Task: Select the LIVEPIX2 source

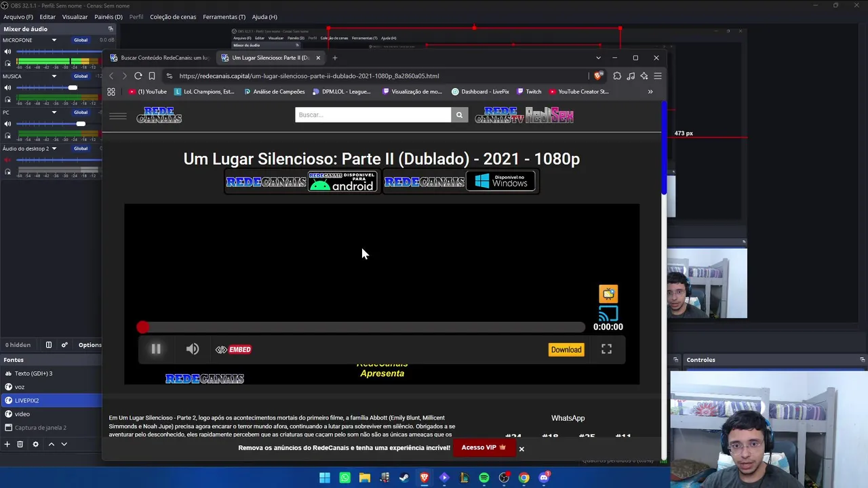Action: tap(51, 401)
